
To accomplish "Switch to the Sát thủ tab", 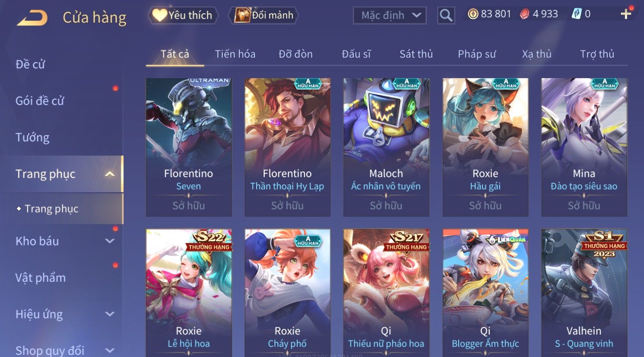I will pos(416,54).
